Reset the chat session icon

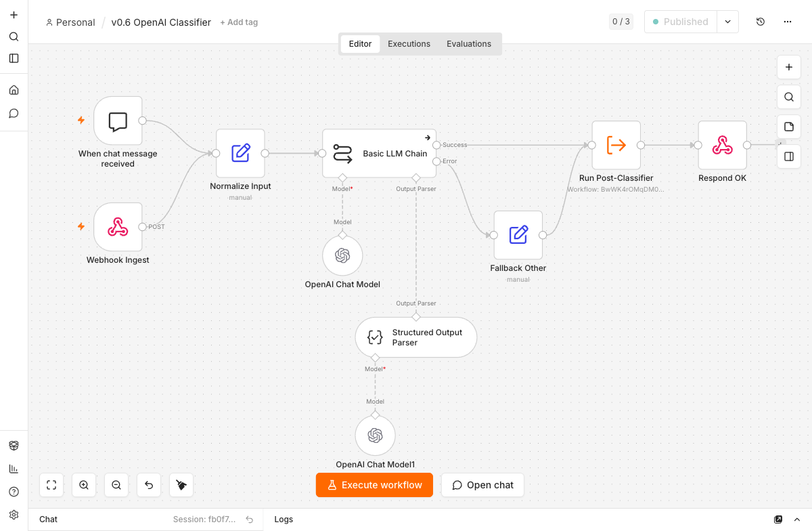[249, 519]
